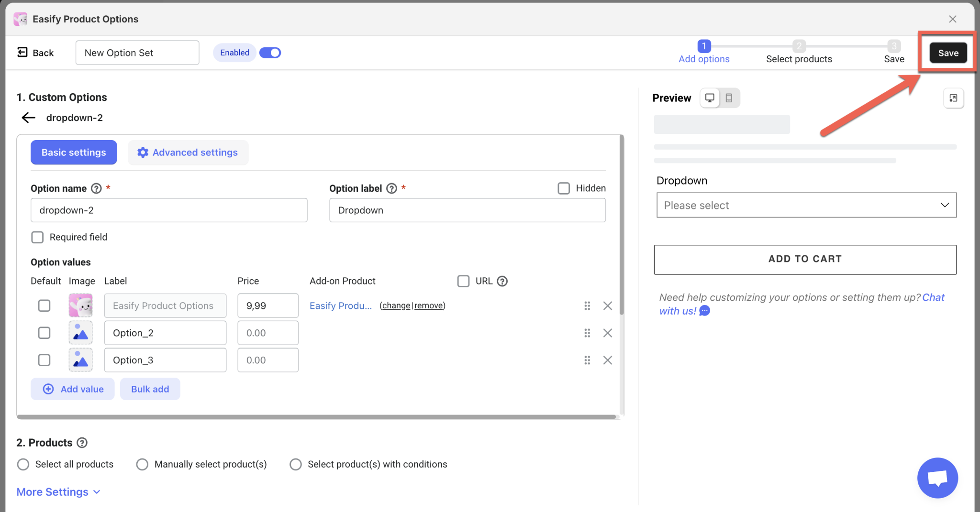Expand the preview to fullscreen
The height and width of the screenshot is (512, 980).
pyautogui.click(x=953, y=98)
